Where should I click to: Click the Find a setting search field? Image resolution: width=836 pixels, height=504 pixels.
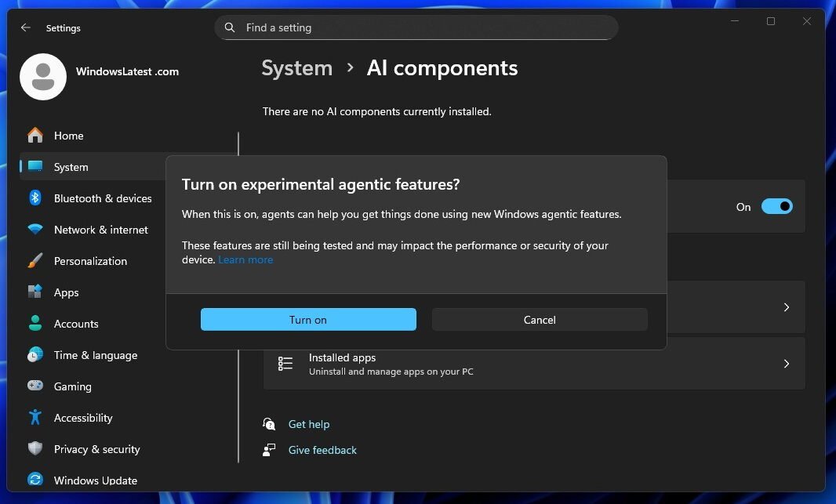click(416, 27)
